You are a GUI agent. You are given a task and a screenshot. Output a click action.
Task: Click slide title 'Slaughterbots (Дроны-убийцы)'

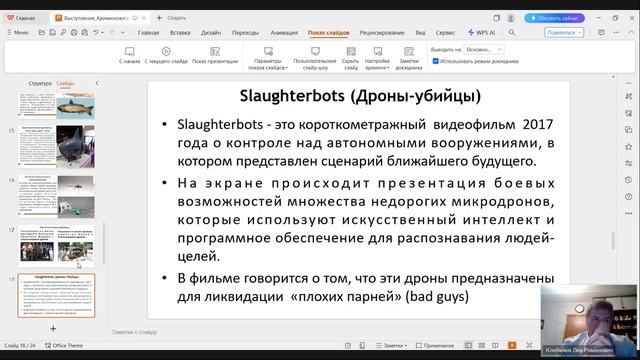tap(360, 96)
